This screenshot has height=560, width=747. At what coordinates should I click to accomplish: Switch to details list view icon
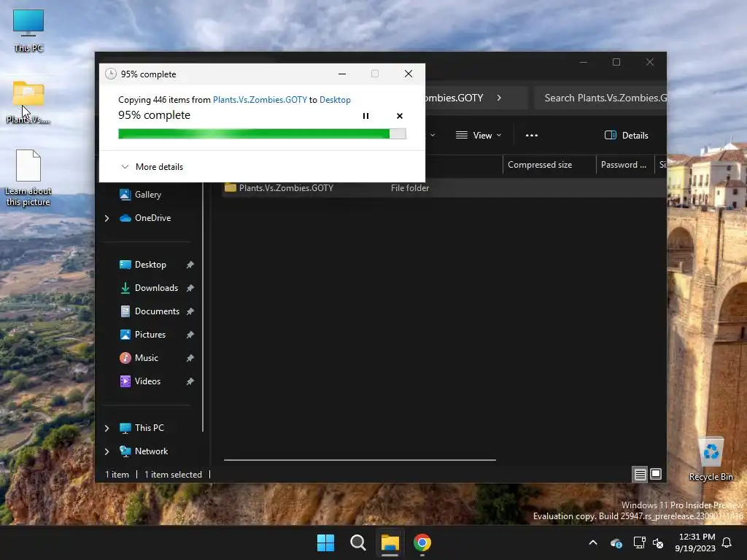pyautogui.click(x=640, y=474)
